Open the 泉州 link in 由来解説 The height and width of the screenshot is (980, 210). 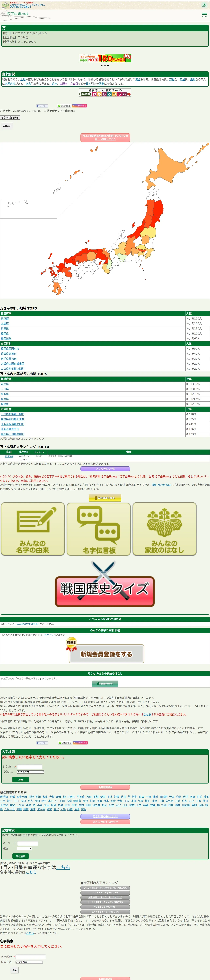point(192,80)
